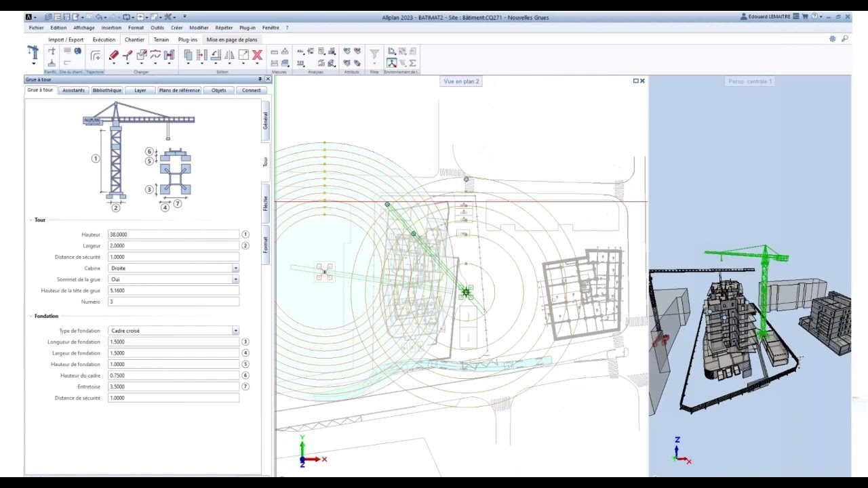This screenshot has height=488, width=868.
Task: Click the gray funnel Filtre icon
Action: (375, 54)
